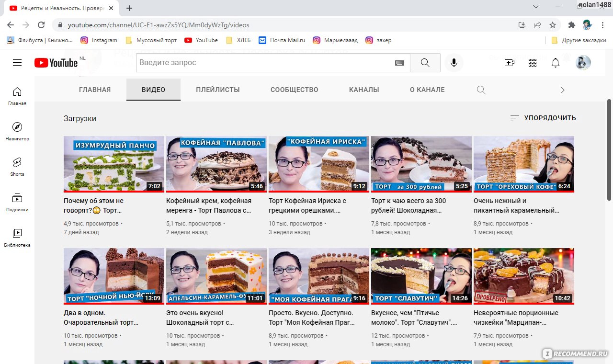
Task: Open Другие закладки folder
Action: tap(579, 40)
